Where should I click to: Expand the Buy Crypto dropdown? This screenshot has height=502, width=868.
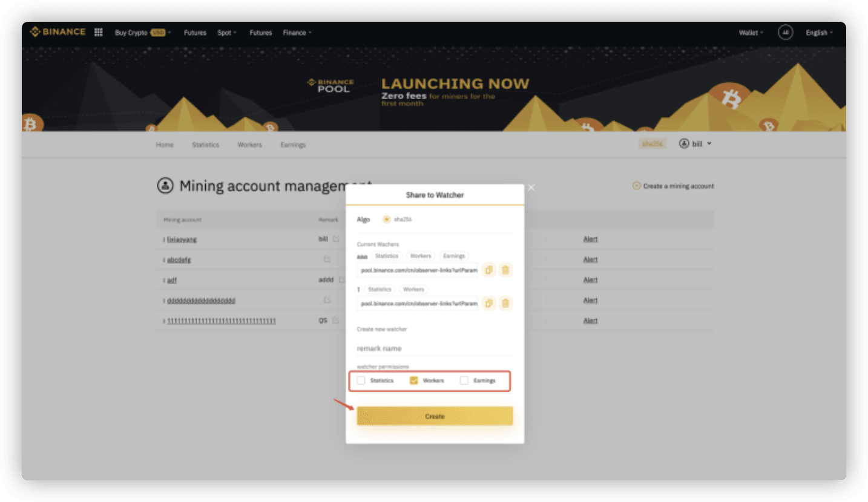tap(143, 33)
